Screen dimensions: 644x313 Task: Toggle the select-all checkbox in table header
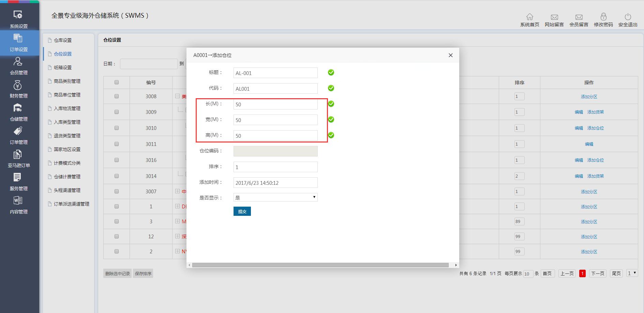click(117, 82)
